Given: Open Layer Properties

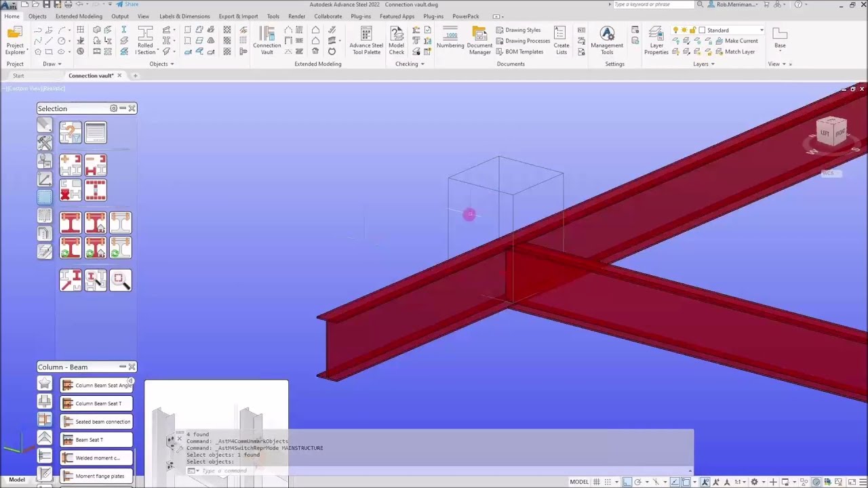Looking at the screenshot, I should click(x=656, y=41).
